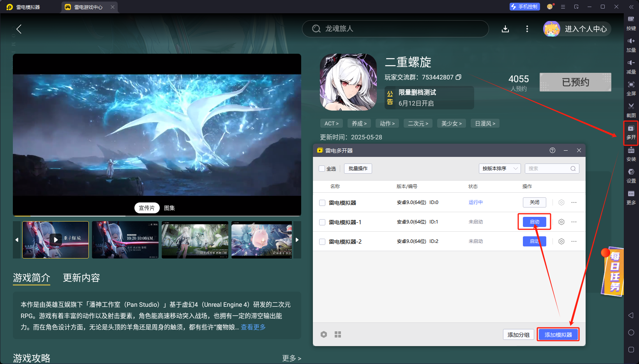Open the 批量操作 batch actions menu

pos(358,169)
